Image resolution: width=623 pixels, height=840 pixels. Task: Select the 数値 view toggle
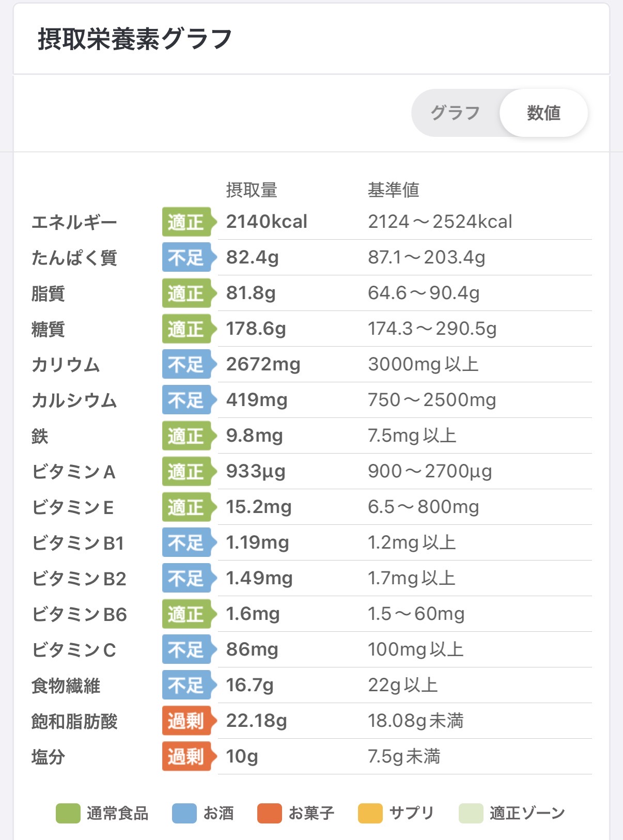coord(543,113)
